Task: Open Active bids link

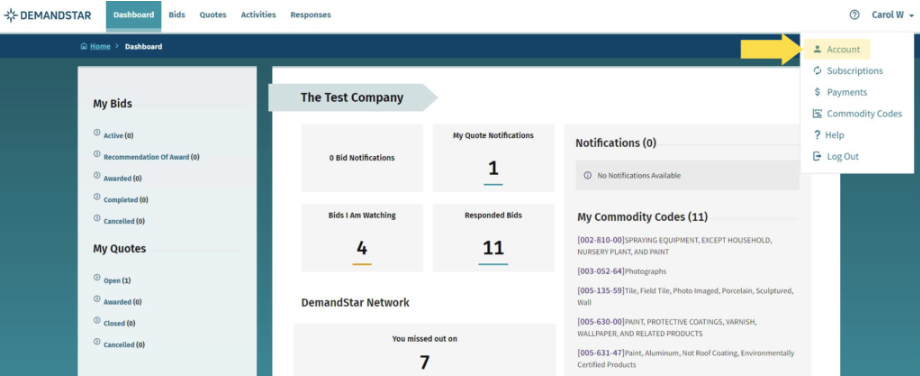Action: coord(113,136)
